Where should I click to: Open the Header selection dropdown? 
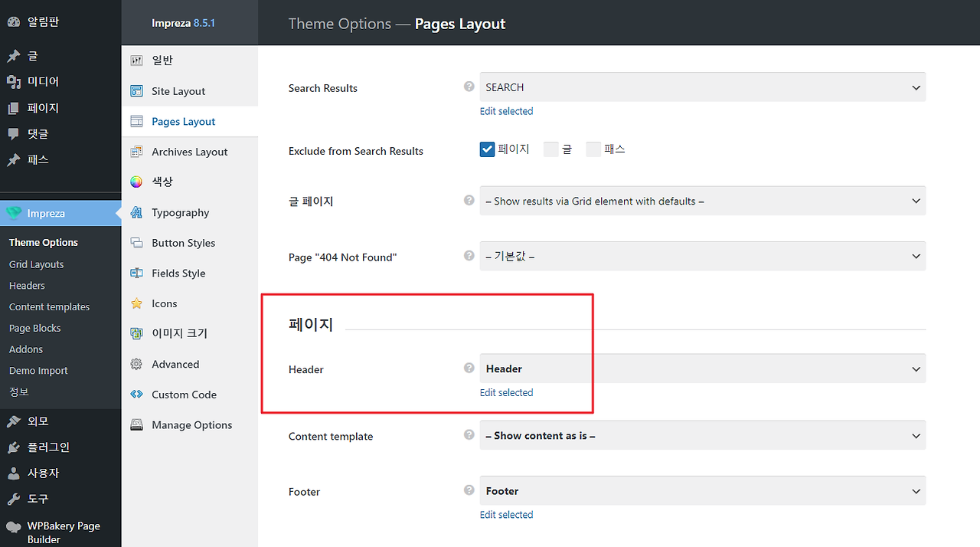point(703,368)
